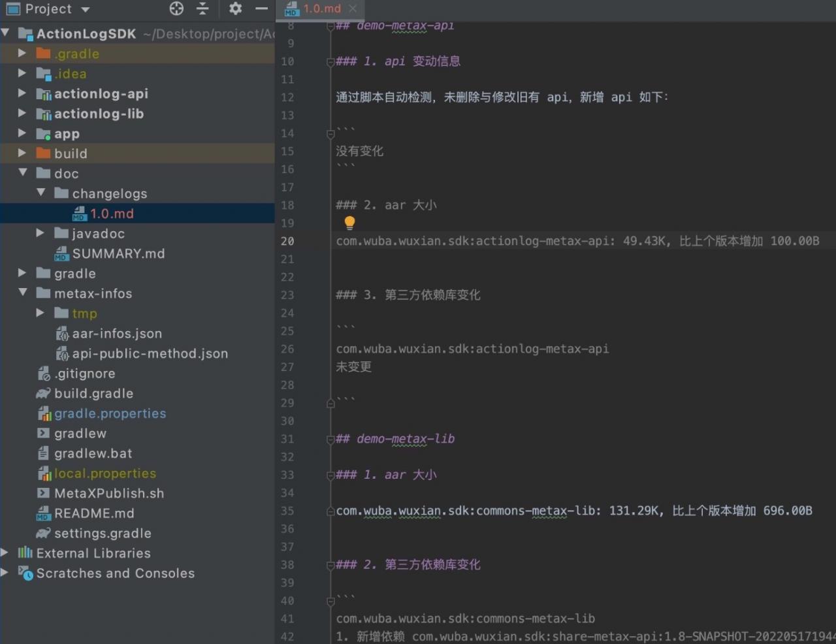
Task: Fold the heading at line 38
Action: click(330, 565)
